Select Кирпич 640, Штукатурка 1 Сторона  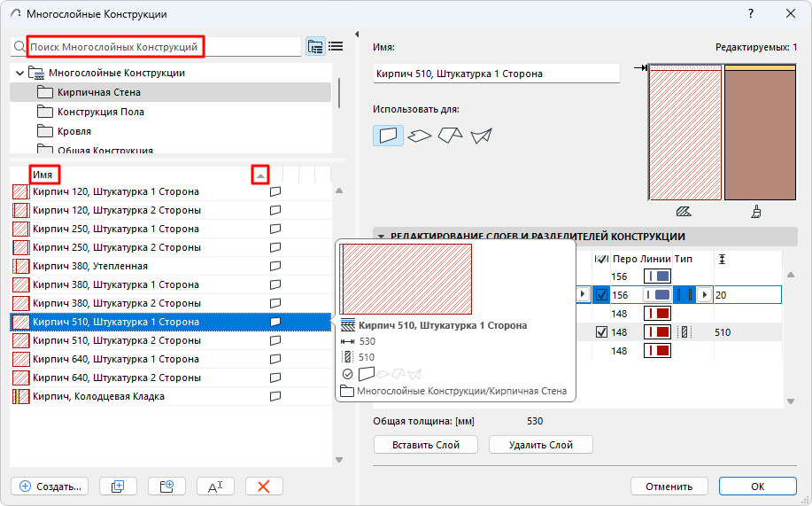point(170,359)
